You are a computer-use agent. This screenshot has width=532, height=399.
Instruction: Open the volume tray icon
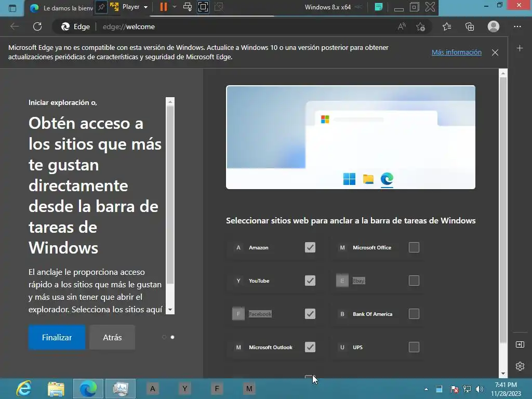479,389
